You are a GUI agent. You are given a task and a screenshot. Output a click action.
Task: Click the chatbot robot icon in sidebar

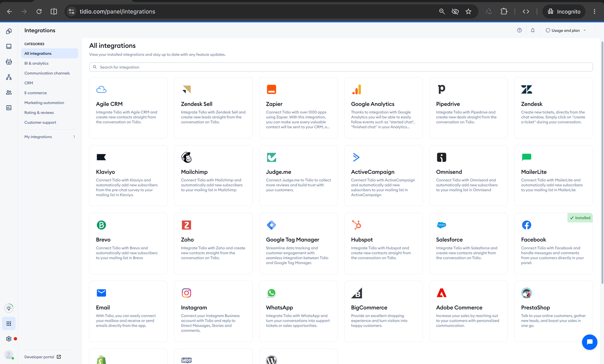coord(9,62)
